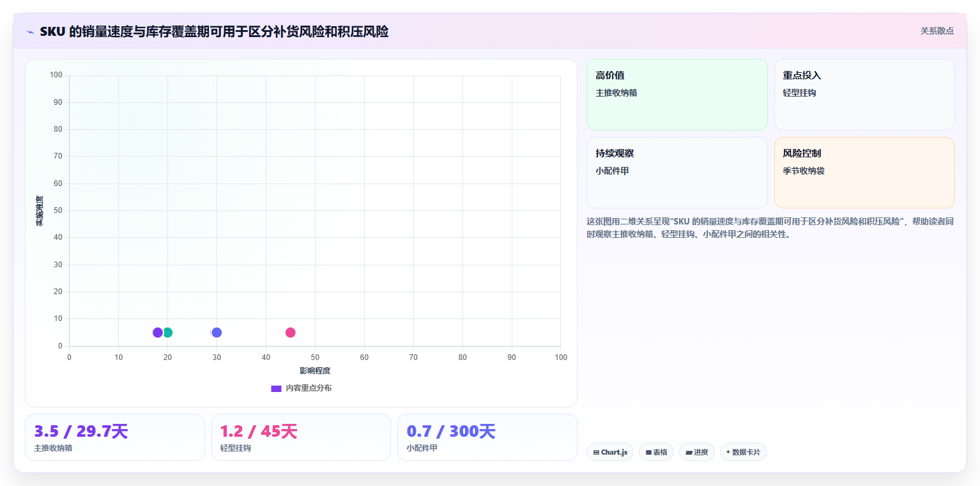Click the description paragraph starting 这张图用二维关系
The width and height of the screenshot is (980, 486).
[770, 228]
